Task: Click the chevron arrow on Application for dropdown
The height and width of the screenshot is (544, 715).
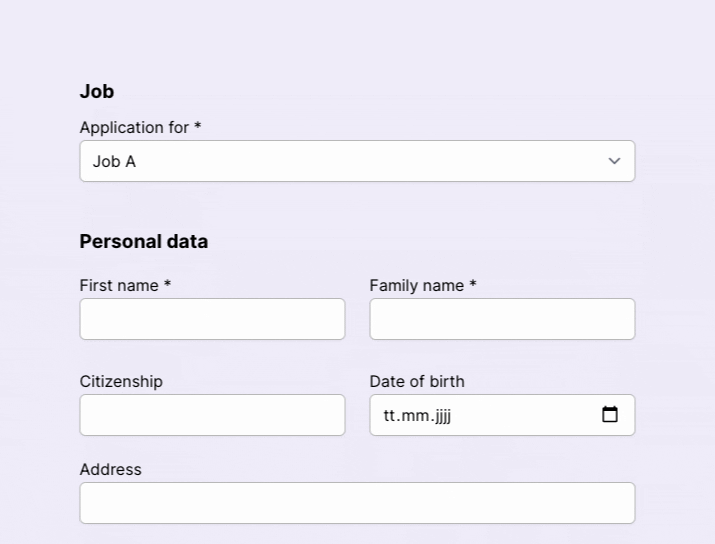Action: pos(614,161)
